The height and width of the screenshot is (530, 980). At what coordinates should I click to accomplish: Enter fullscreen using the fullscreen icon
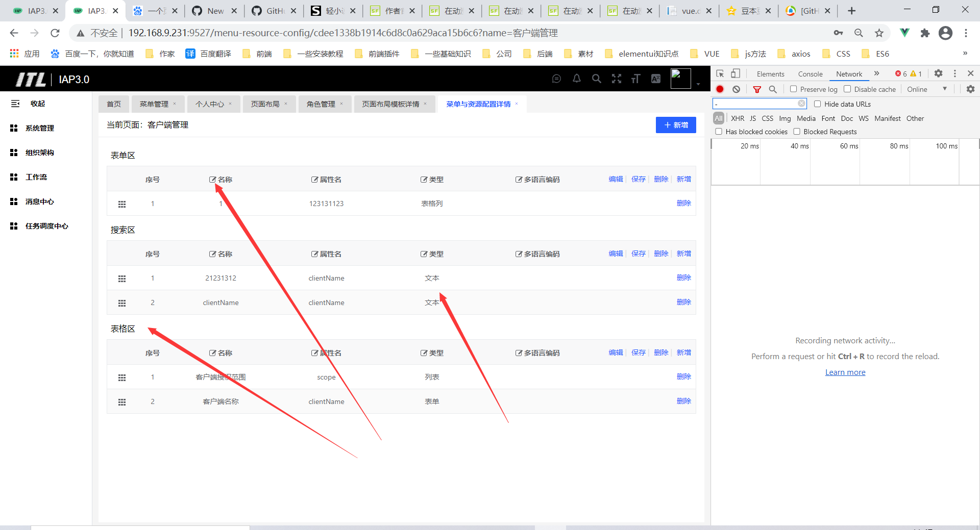[616, 79]
